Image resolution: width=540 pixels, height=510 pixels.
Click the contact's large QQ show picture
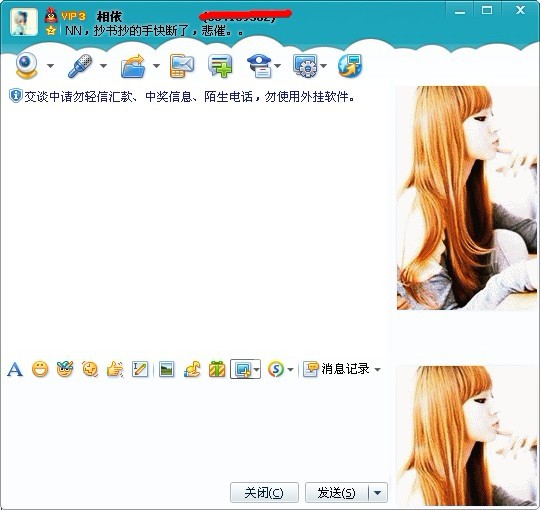(x=467, y=198)
